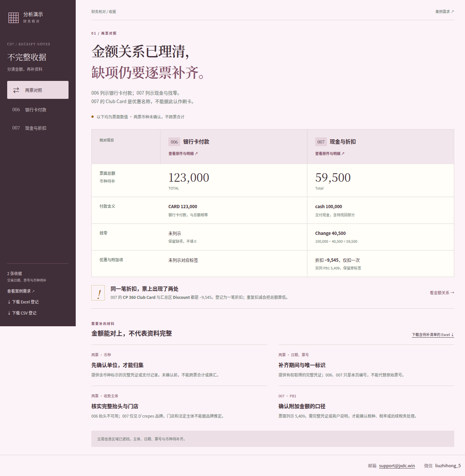Click the grid logo icon in sidebar
Image resolution: width=465 pixels, height=476 pixels.
pos(13,18)
